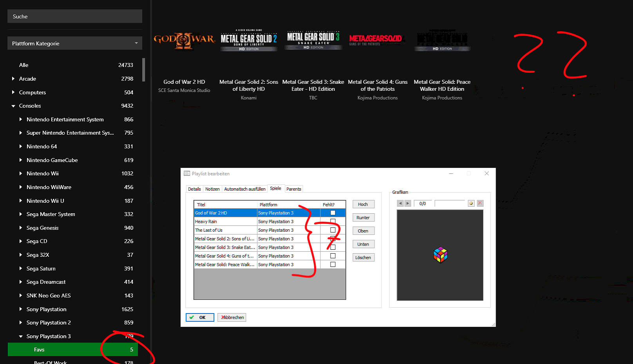Expand Nintendo Entertainment System node
Screen dimensions: 633x364
click(21, 119)
